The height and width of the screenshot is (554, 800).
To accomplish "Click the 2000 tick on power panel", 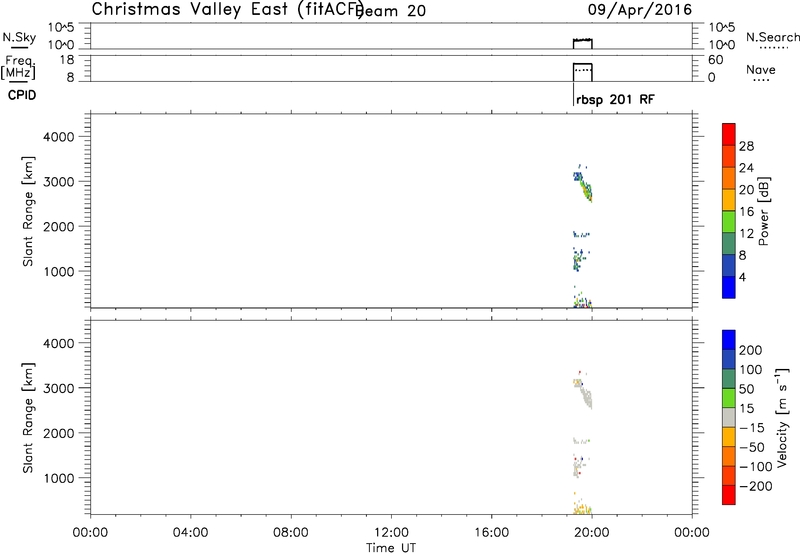I will (x=58, y=226).
